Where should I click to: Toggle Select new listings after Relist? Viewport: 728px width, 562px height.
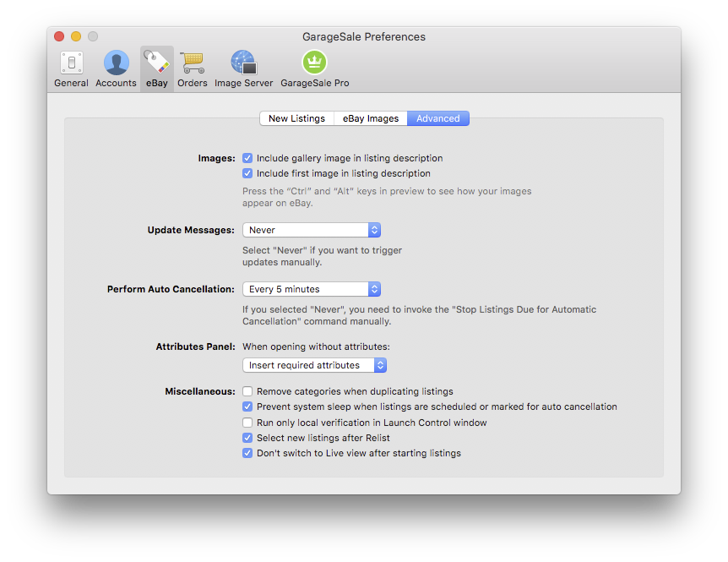point(247,438)
